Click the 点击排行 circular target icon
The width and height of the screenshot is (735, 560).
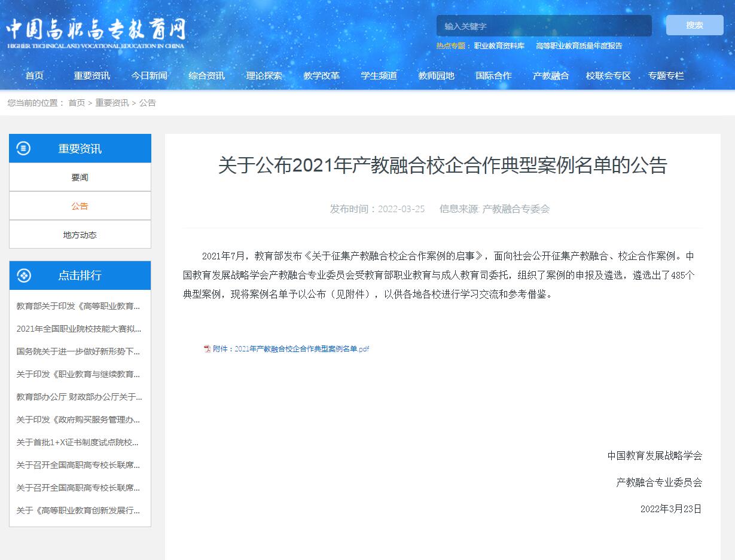tap(24, 276)
